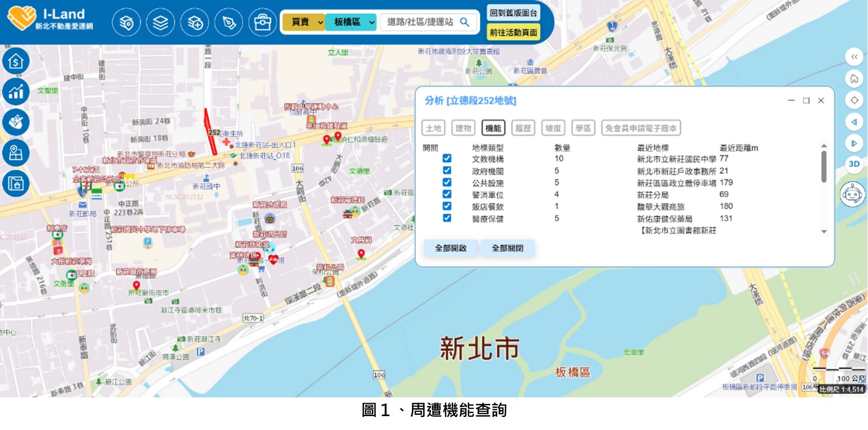Select the pen drawing tool icon
This screenshot has height=430, width=868.
coord(229,23)
